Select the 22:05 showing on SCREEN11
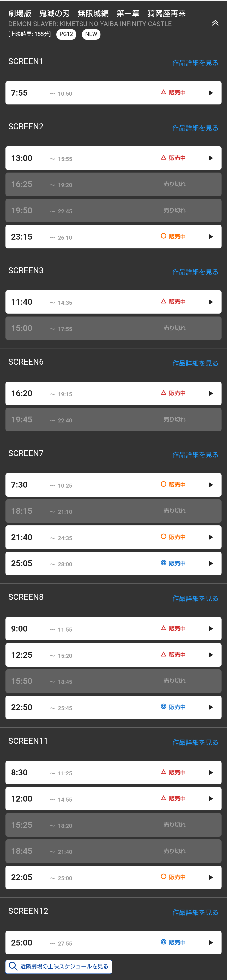The width and height of the screenshot is (227, 980). click(x=113, y=877)
